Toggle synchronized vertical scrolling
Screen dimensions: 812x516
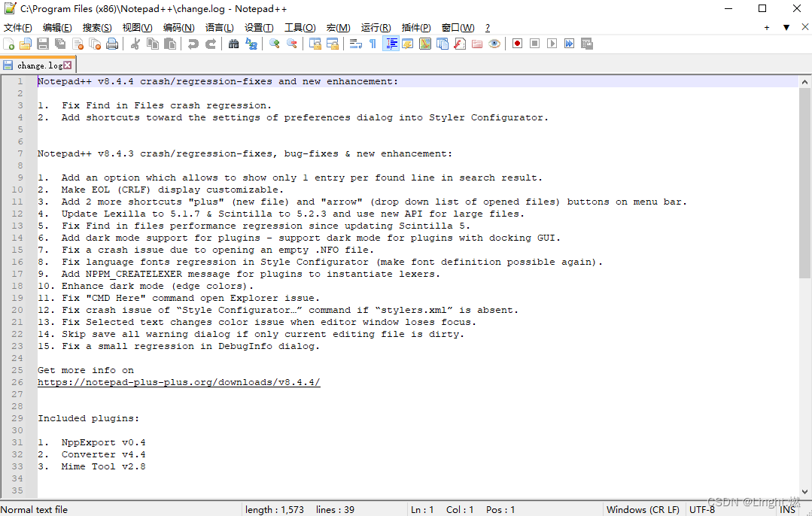[315, 44]
